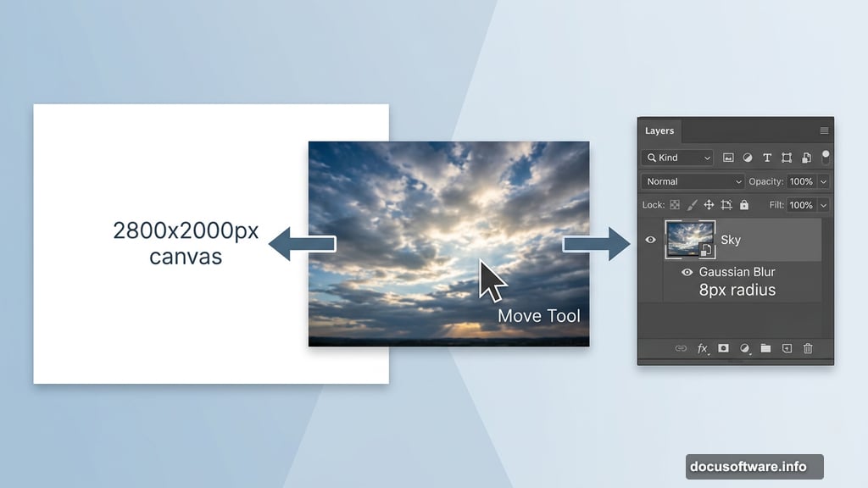Screen dimensions: 868x488
Task: Toggle layer filtering switch on or off
Action: 826,156
